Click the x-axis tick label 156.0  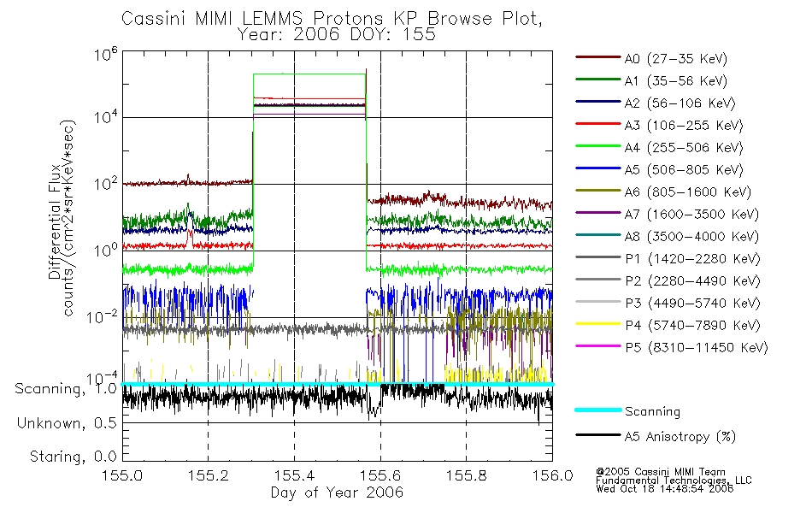pos(552,475)
